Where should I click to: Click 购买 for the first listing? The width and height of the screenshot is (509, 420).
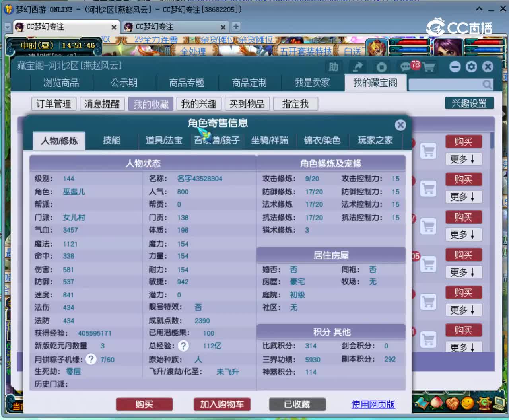click(x=463, y=142)
